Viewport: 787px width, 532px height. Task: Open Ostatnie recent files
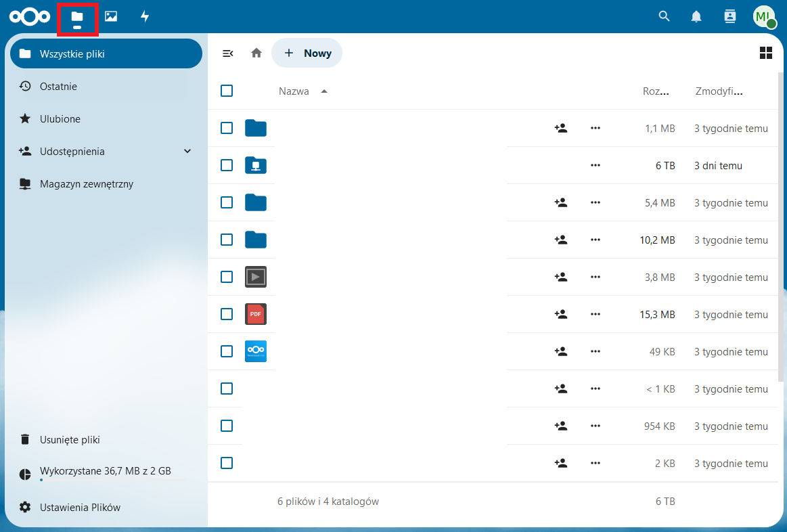coord(106,87)
